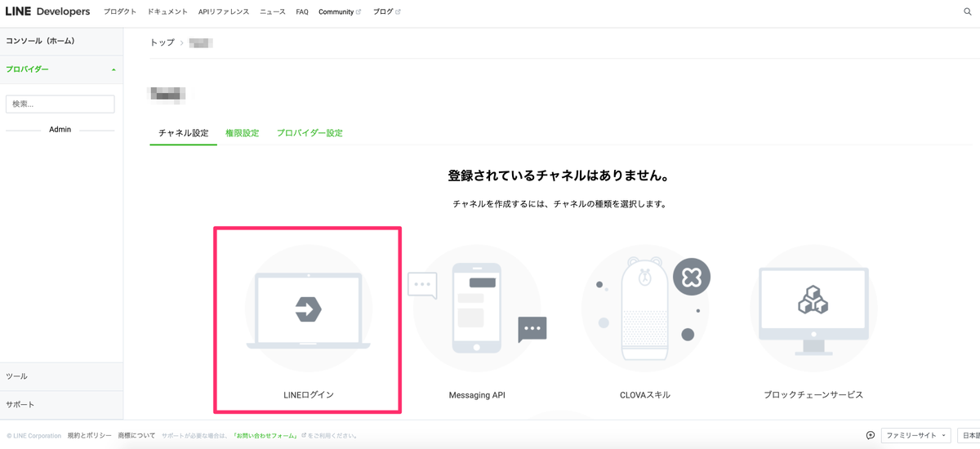The width and height of the screenshot is (980, 449).
Task: Click the ブロックチェーンサービス label
Action: (x=813, y=395)
